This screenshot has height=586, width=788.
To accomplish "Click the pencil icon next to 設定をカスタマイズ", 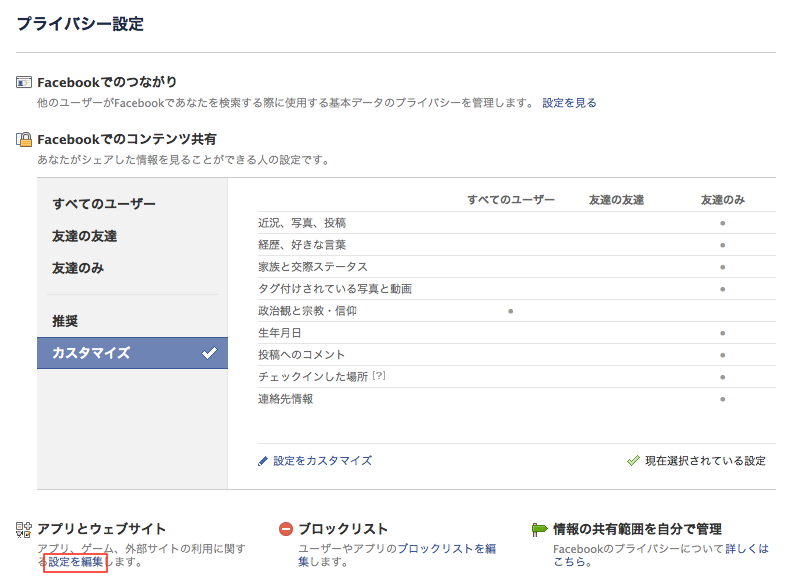I will tap(263, 461).
